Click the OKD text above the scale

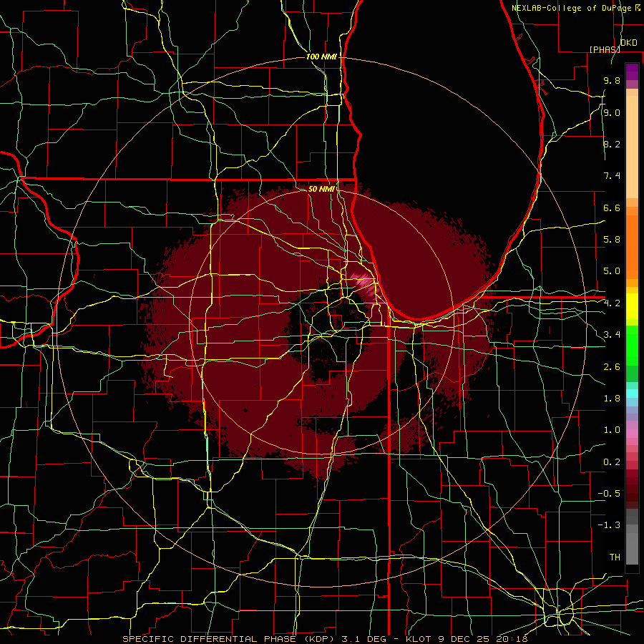(x=629, y=43)
